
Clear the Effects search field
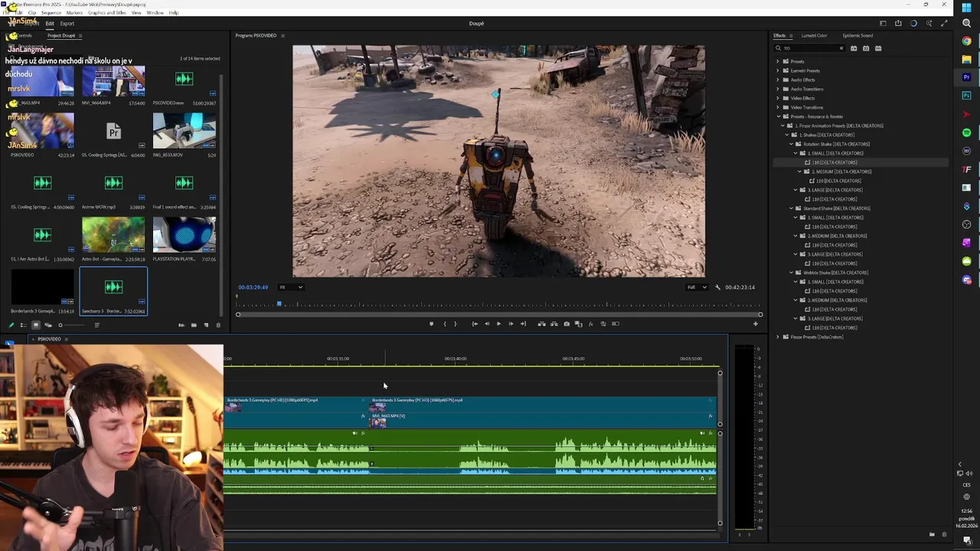coord(841,48)
